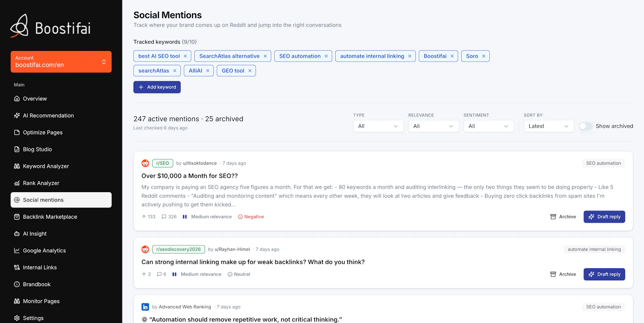Click the AI Recommendation sparkle icon
Screen dimensions: 644x323
pos(17,116)
